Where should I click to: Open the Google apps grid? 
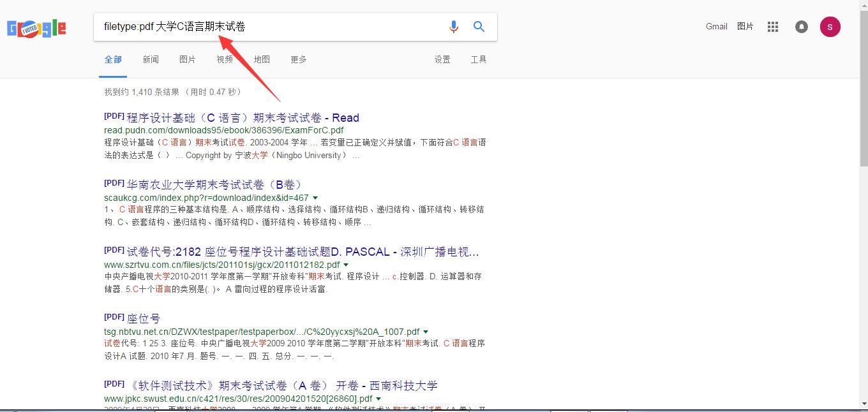point(773,27)
